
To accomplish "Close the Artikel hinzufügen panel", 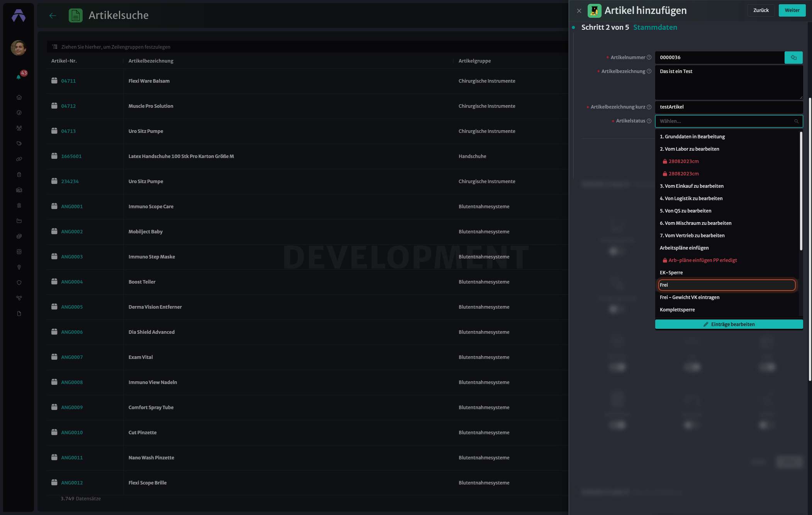I will pos(579,11).
